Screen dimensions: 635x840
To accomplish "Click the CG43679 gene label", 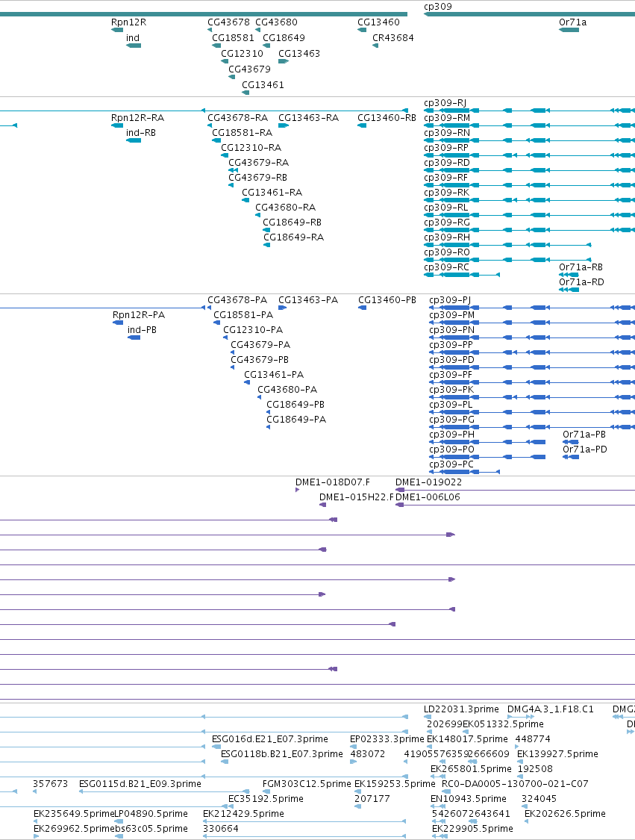I will (x=249, y=69).
